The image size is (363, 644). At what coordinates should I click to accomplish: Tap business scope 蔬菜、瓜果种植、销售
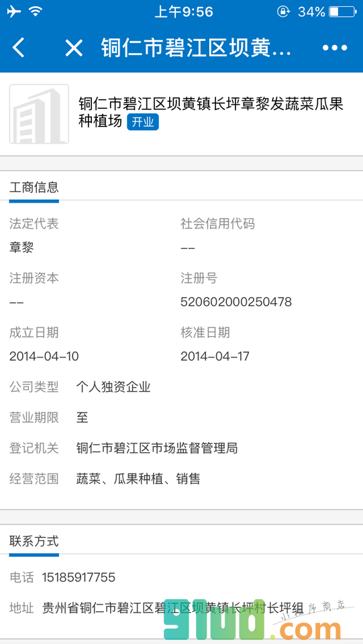coord(138,478)
